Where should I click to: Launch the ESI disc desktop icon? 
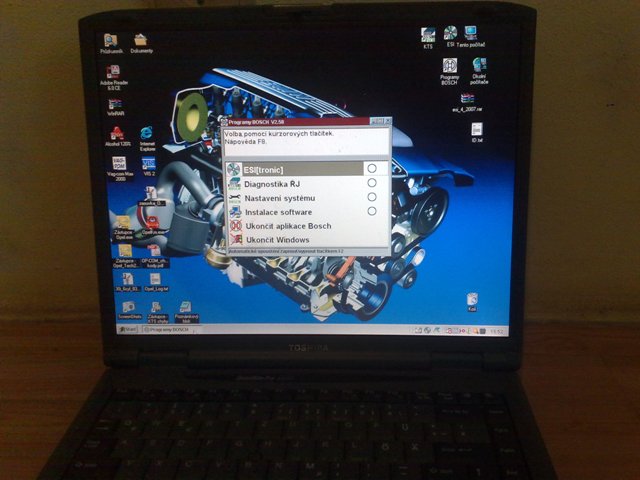point(450,33)
